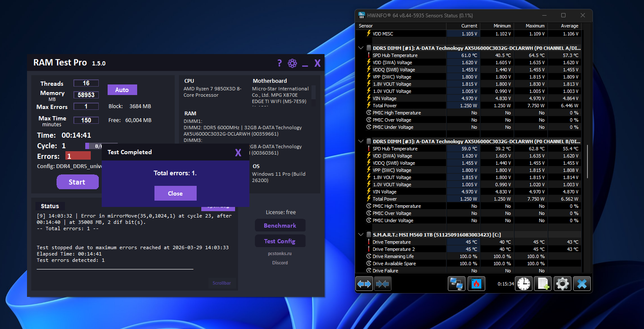Click 'Elapsed Time: 00:14:41' log line
This screenshot has width=644, height=329.
69,254
